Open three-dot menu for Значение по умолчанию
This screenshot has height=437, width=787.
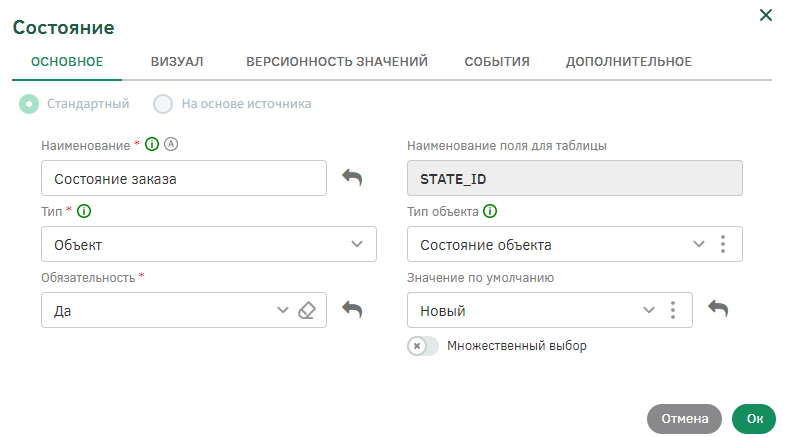(x=673, y=311)
